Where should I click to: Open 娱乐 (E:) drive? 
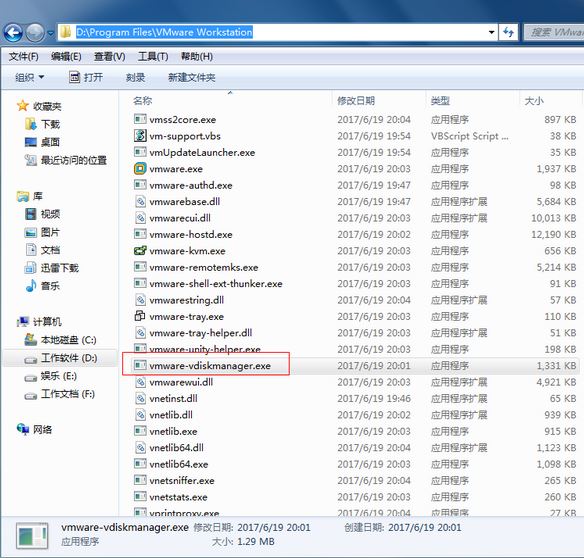[51, 376]
